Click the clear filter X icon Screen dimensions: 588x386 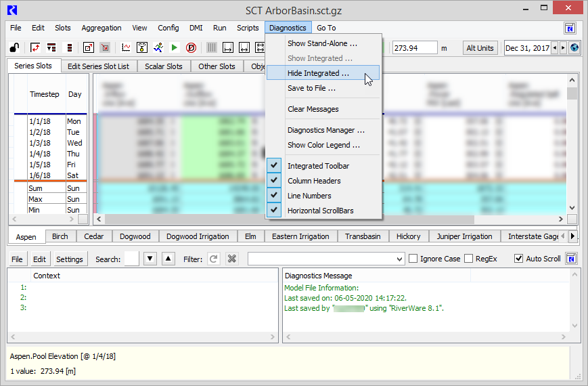(232, 259)
